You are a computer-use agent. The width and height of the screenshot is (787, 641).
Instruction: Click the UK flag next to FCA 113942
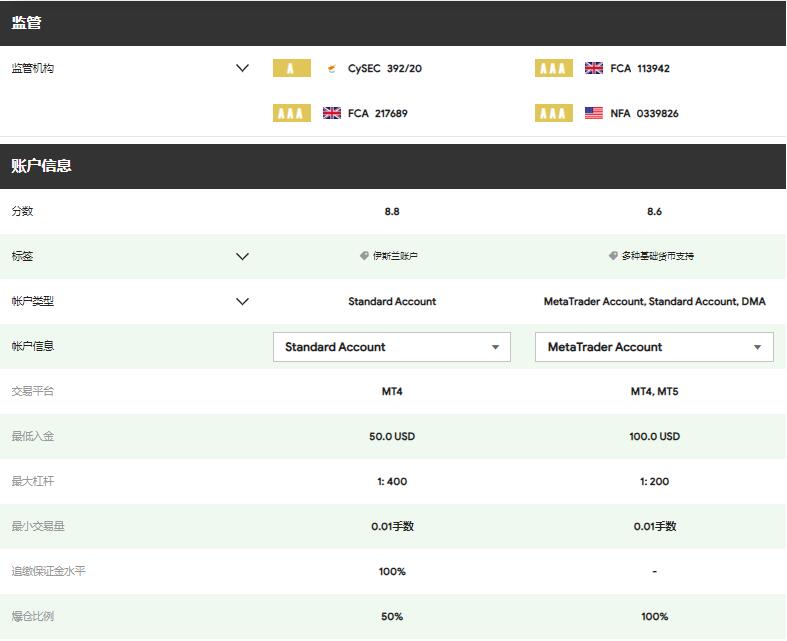click(x=594, y=69)
